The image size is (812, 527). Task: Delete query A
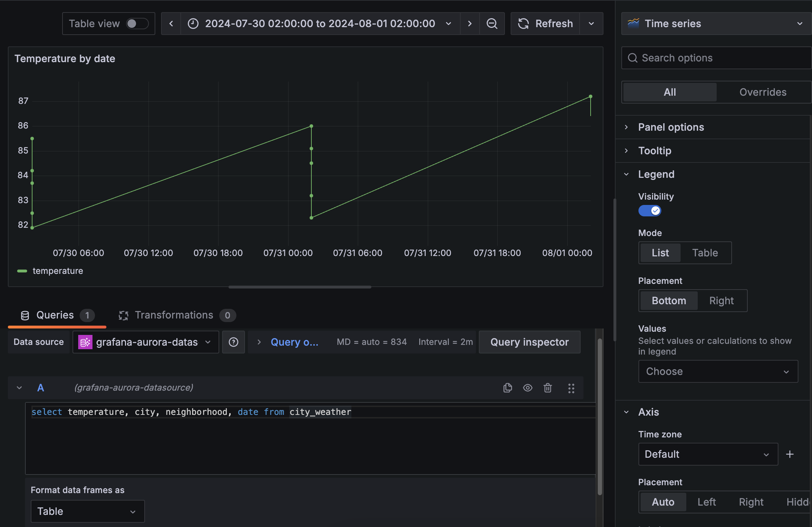pos(547,388)
